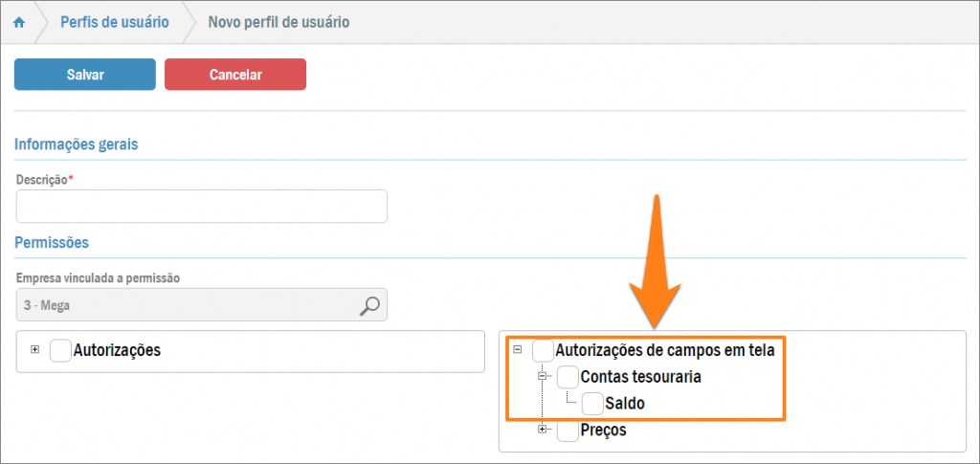
Task: Select the Saldo tree item label
Action: pos(625,404)
